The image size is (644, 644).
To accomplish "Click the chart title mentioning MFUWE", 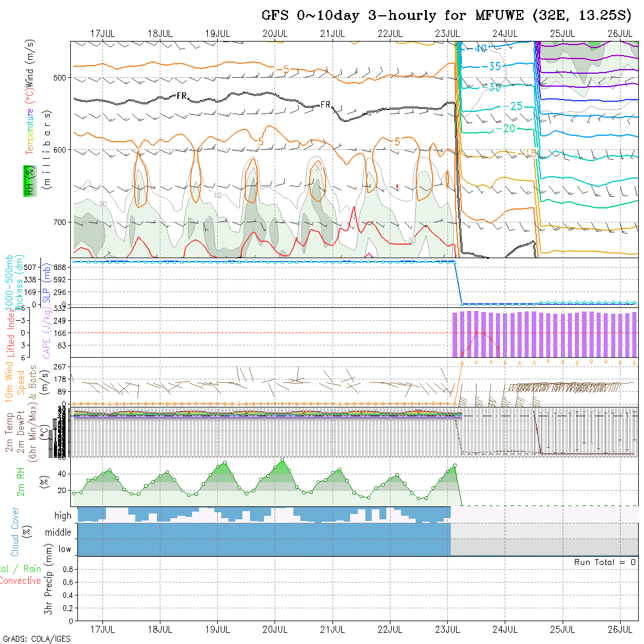I will coord(447,15).
